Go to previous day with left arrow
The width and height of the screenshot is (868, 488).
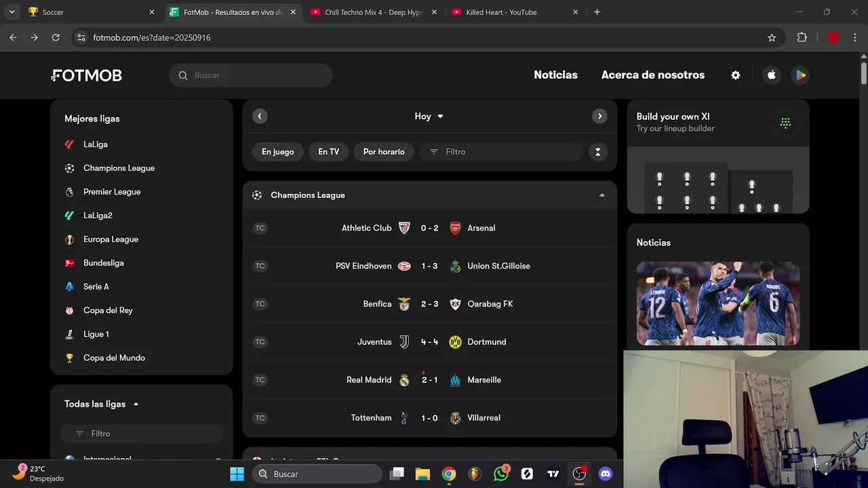point(260,116)
